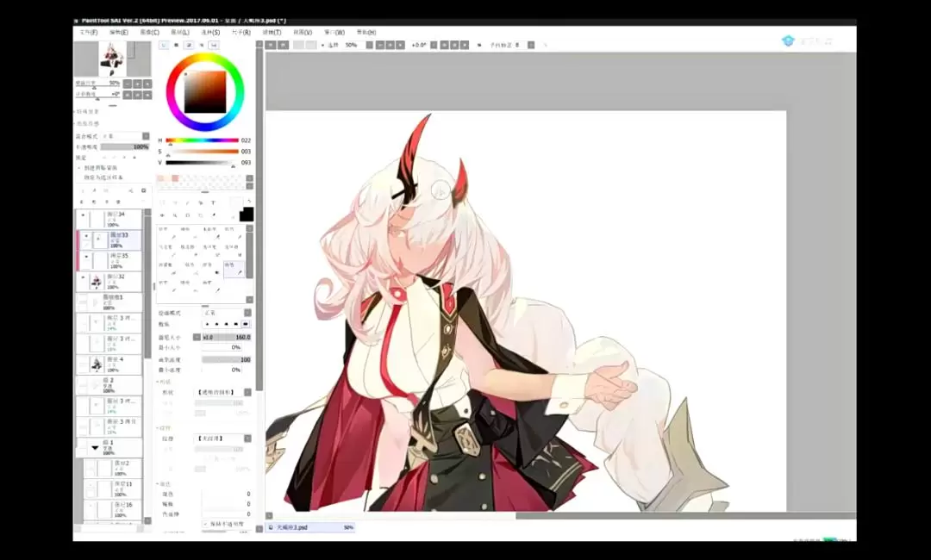The height and width of the screenshot is (560, 931).
Task: Toggle visibility of layer 34
Action: (84, 216)
